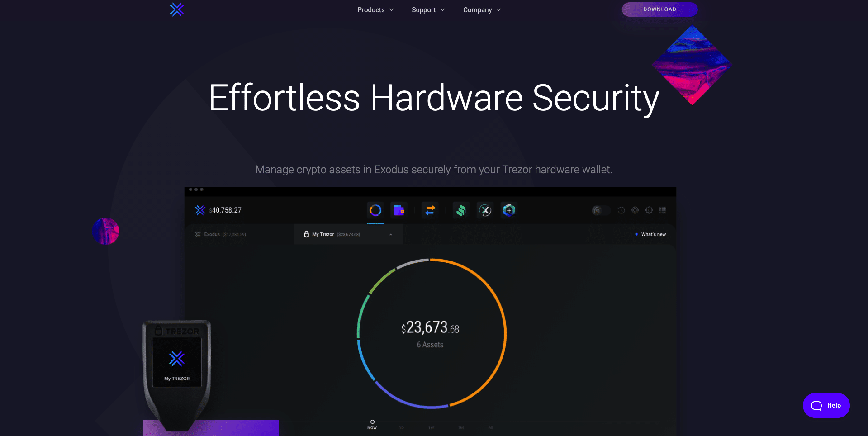Open the Company menu
This screenshot has height=436, width=868.
(x=482, y=10)
